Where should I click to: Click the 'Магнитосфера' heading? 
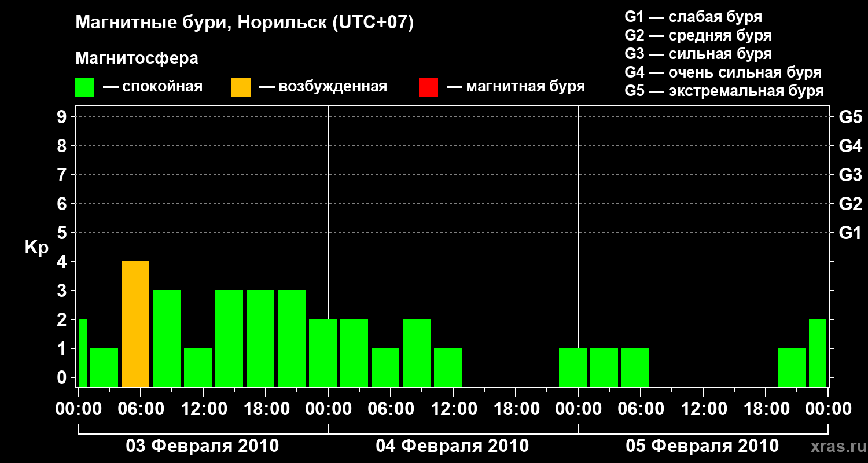(137, 58)
